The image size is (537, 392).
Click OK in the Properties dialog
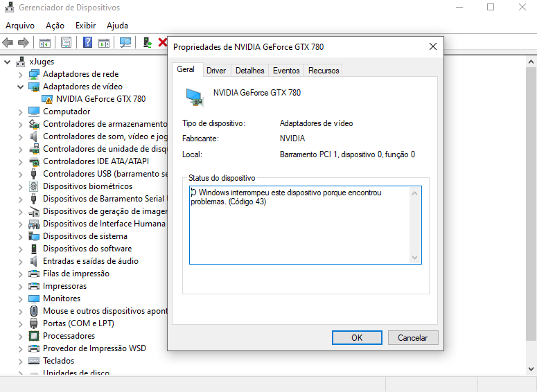click(357, 338)
